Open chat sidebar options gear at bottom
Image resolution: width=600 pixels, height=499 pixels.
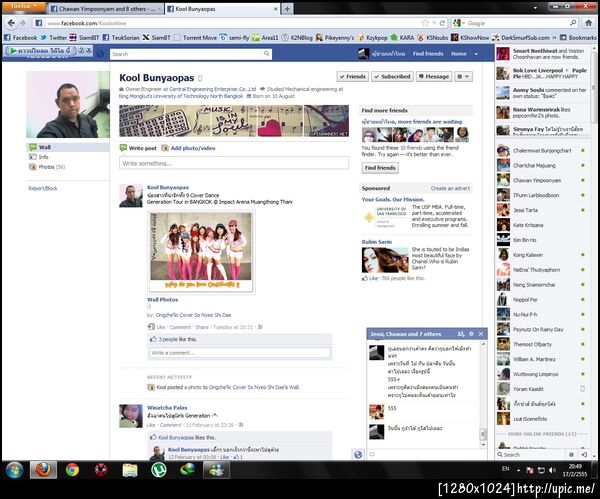coord(571,455)
